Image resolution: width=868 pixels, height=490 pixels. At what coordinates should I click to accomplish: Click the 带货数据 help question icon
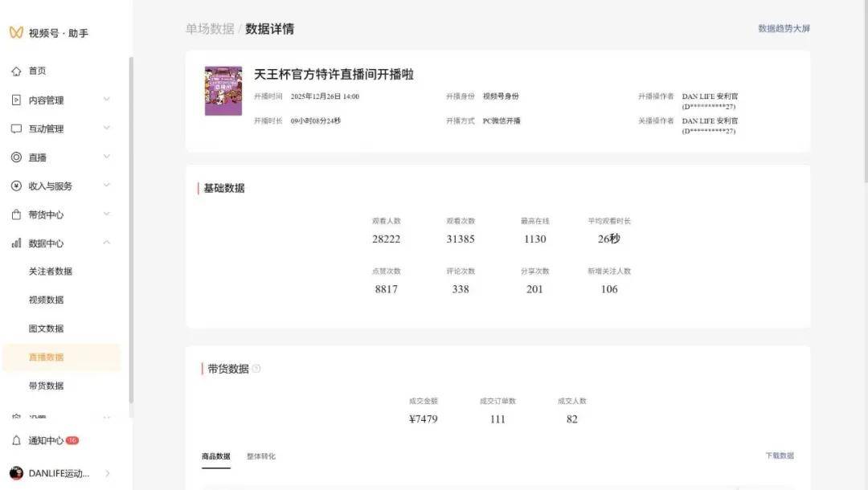(x=256, y=369)
